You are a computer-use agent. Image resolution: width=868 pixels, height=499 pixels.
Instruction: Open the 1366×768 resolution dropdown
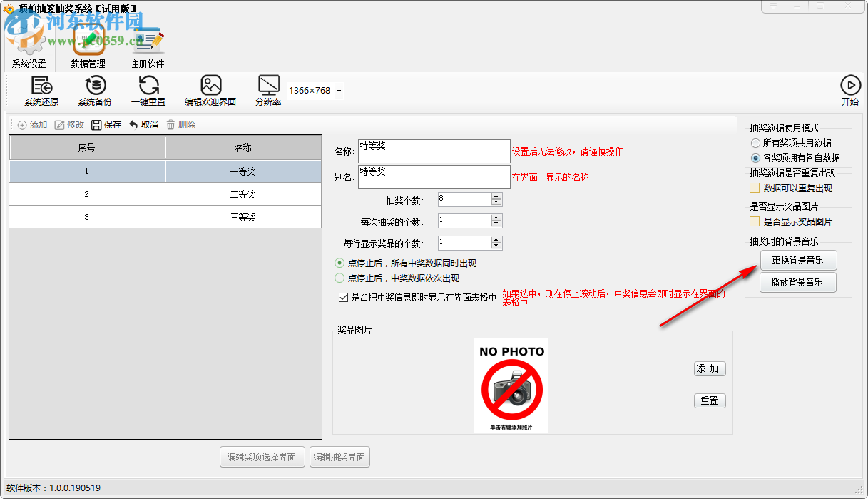tap(339, 91)
